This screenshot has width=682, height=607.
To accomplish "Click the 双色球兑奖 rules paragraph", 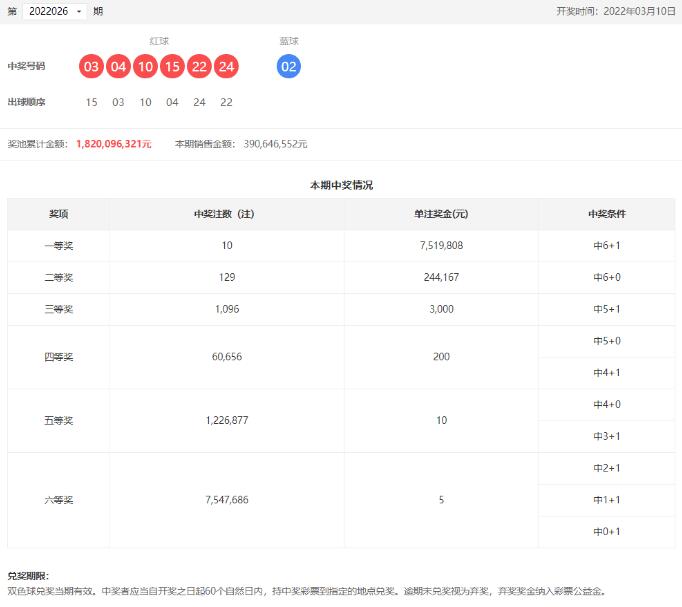I will tap(307, 591).
